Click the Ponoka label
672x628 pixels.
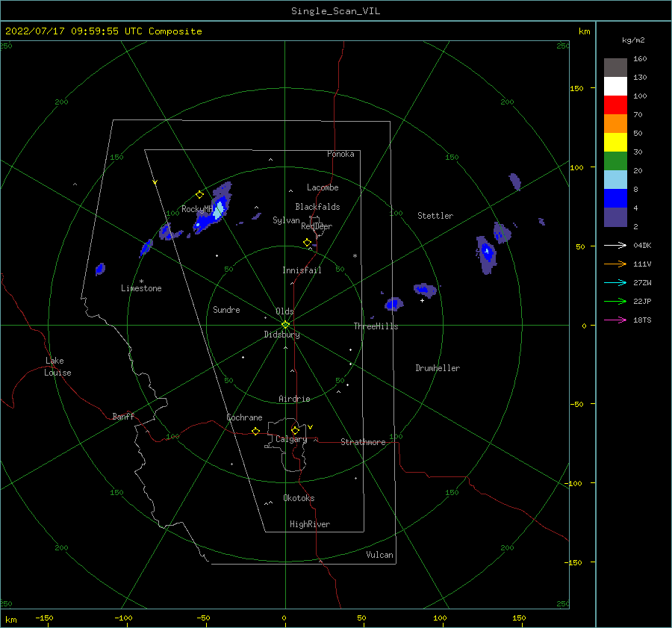(340, 154)
